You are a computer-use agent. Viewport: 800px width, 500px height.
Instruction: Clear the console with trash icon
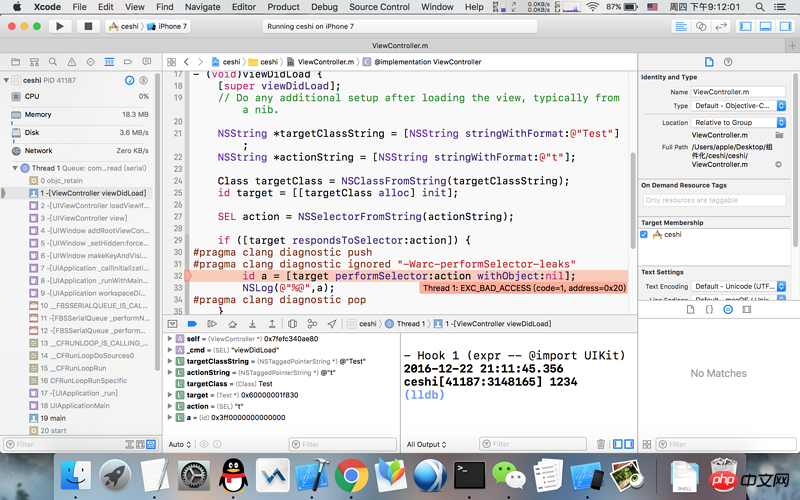pos(600,444)
